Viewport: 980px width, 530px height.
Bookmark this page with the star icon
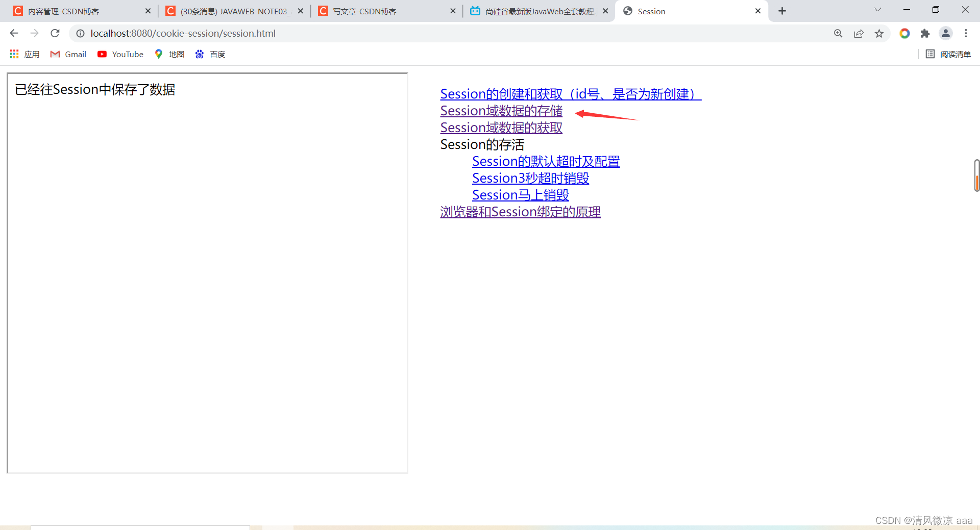[879, 33]
